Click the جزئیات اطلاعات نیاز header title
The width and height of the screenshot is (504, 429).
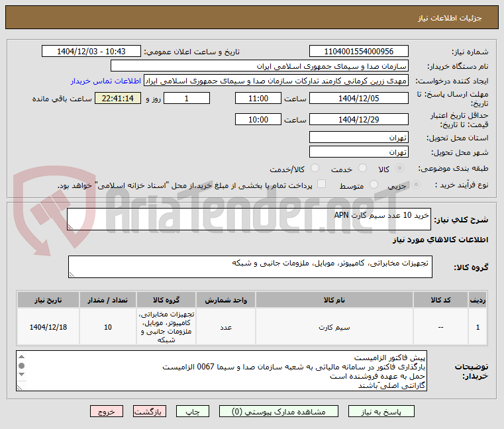click(x=450, y=18)
